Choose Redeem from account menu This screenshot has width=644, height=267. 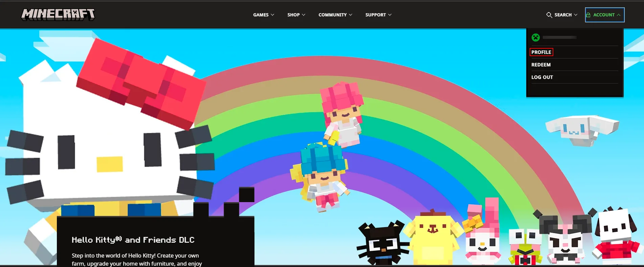coord(541,65)
